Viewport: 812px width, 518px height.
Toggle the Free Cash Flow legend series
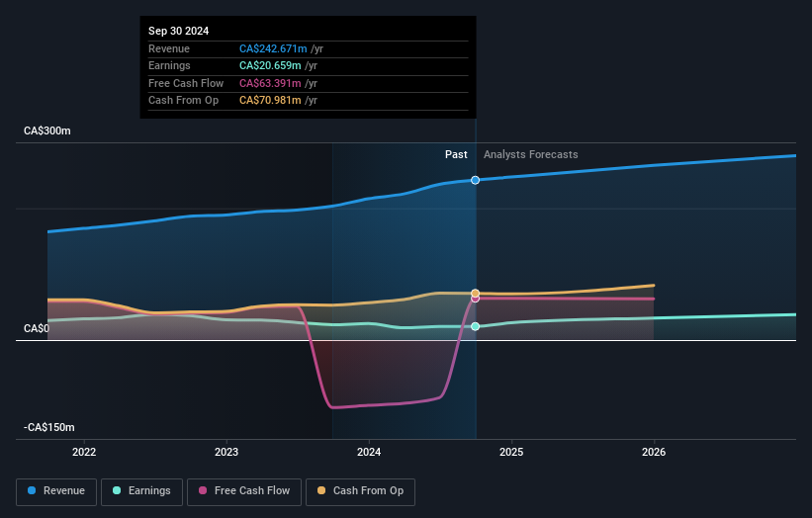tap(244, 491)
